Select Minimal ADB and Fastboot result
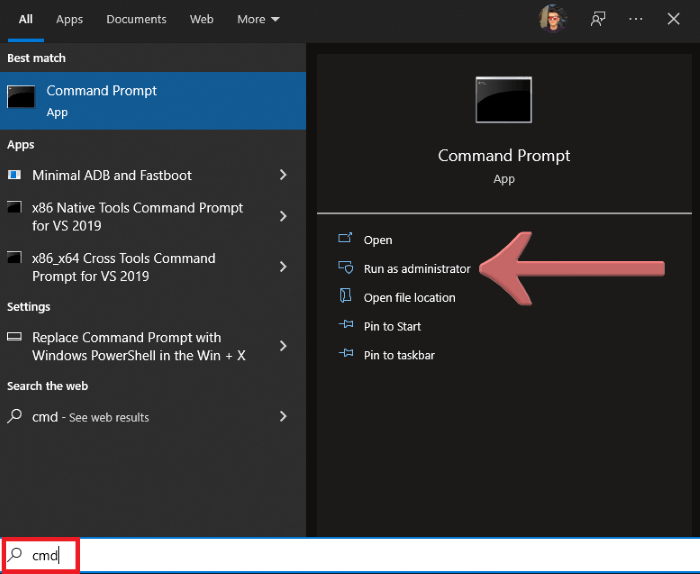The width and height of the screenshot is (700, 574). coord(153,175)
